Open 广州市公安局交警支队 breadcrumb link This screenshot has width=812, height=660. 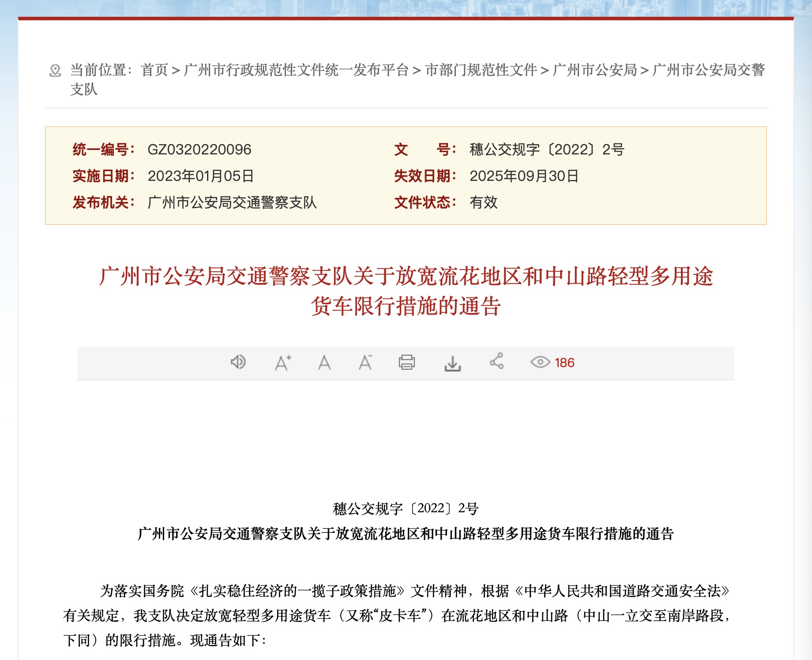tap(708, 70)
